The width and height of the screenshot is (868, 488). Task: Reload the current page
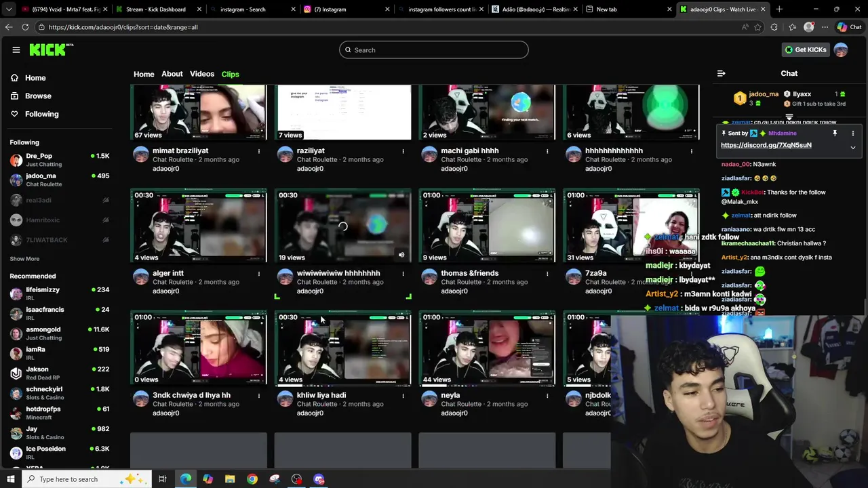click(x=25, y=27)
